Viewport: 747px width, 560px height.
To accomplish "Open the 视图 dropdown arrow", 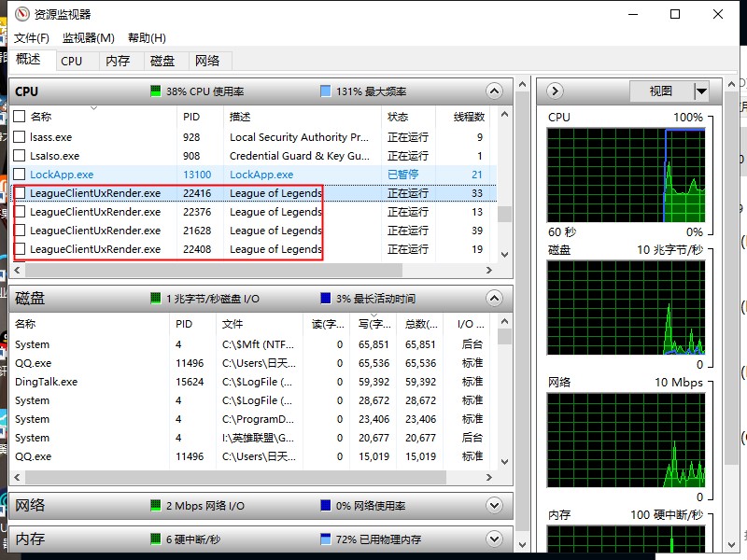I will [701, 91].
